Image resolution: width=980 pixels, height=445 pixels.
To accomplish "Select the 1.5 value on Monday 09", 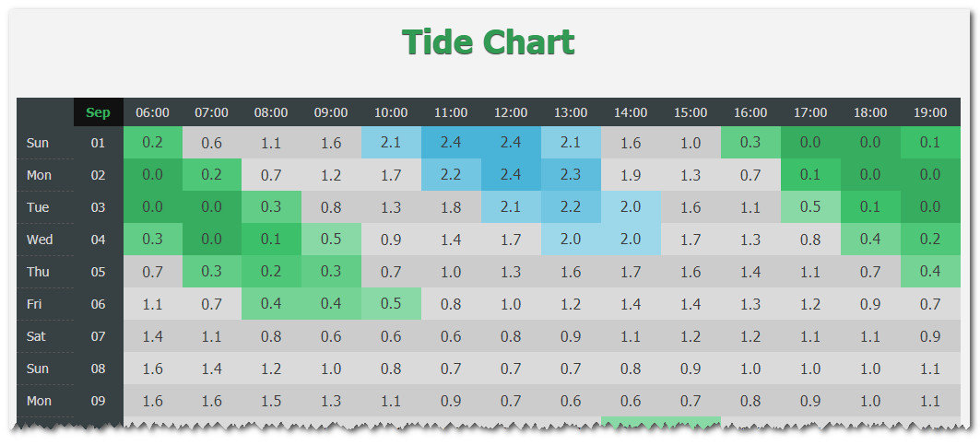I will pos(271,401).
